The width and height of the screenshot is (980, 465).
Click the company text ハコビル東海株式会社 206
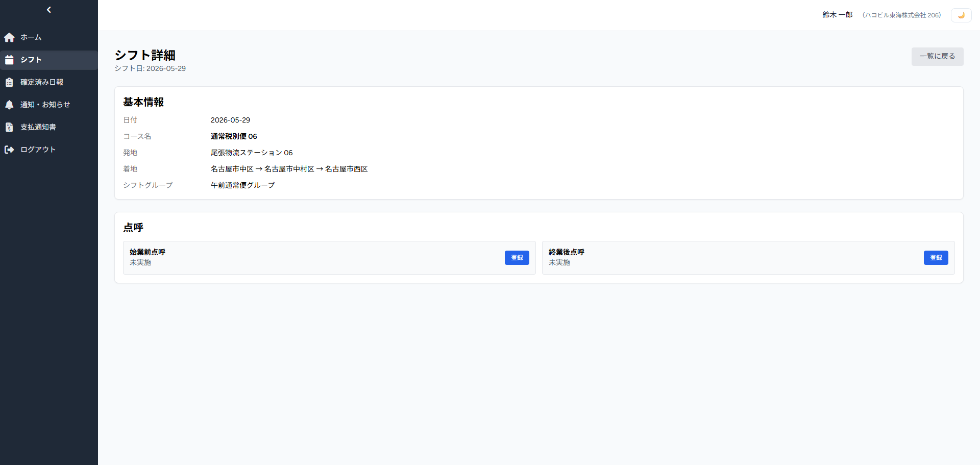902,15
